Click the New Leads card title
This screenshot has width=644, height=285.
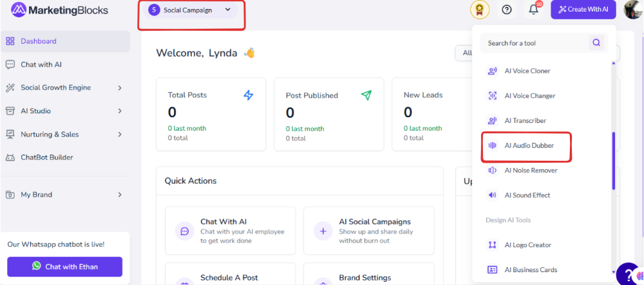pos(423,95)
